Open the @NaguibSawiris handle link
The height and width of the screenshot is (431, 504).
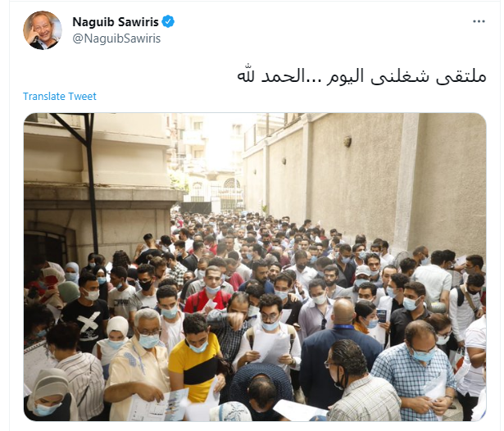pyautogui.click(x=116, y=39)
